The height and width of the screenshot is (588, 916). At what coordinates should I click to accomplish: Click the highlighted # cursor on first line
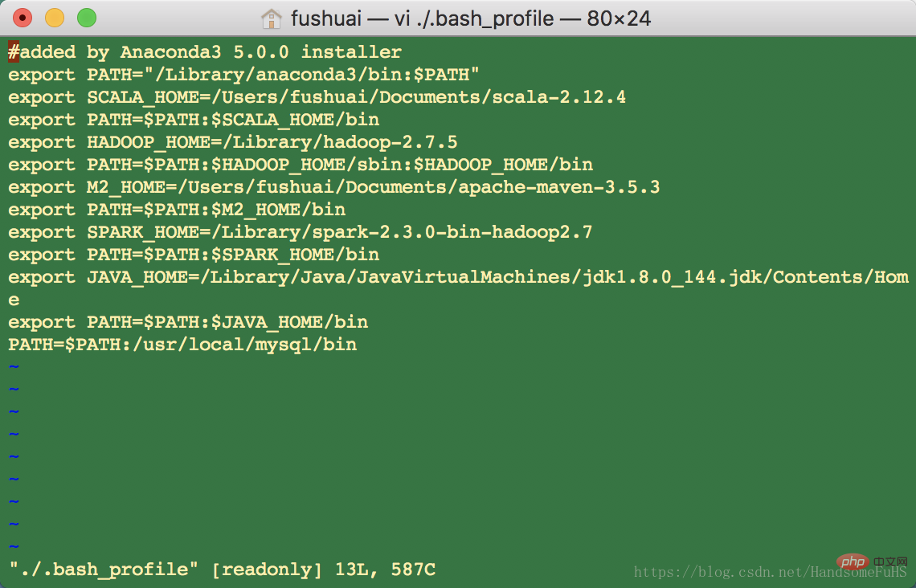pyautogui.click(x=14, y=52)
